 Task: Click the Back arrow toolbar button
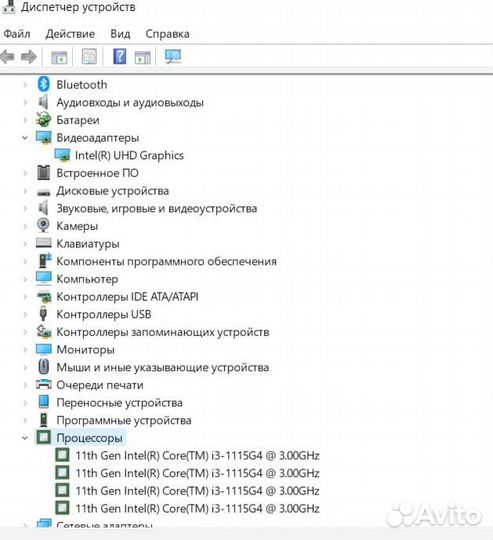pos(8,56)
